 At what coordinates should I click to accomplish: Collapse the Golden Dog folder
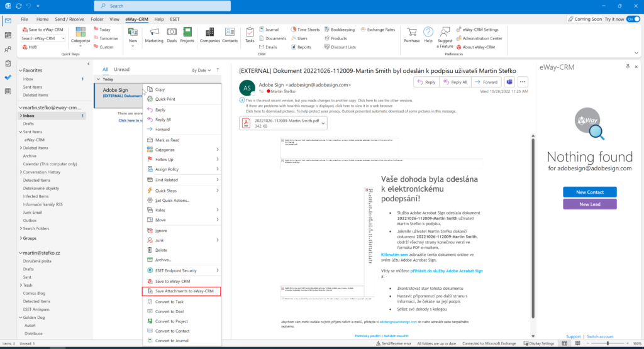21,318
